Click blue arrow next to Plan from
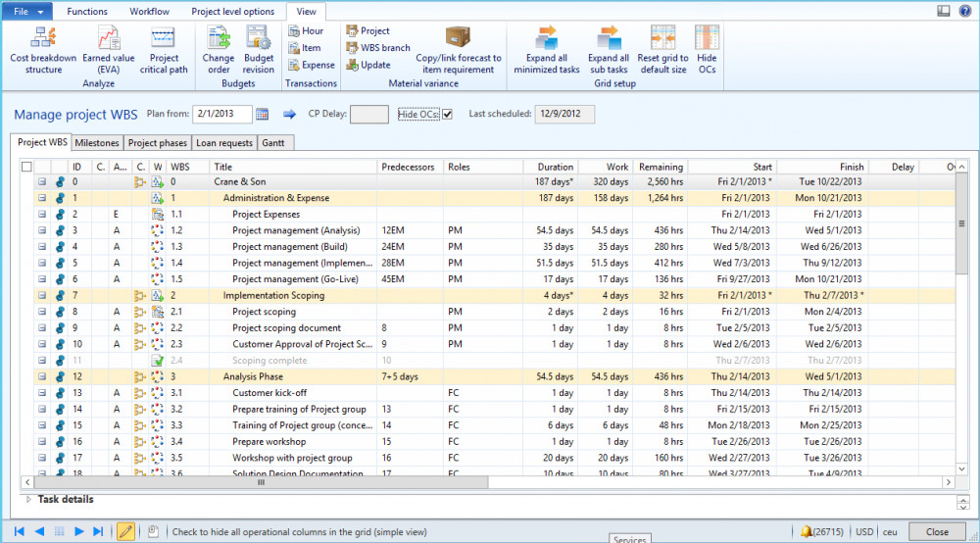980x543 pixels. [x=289, y=115]
